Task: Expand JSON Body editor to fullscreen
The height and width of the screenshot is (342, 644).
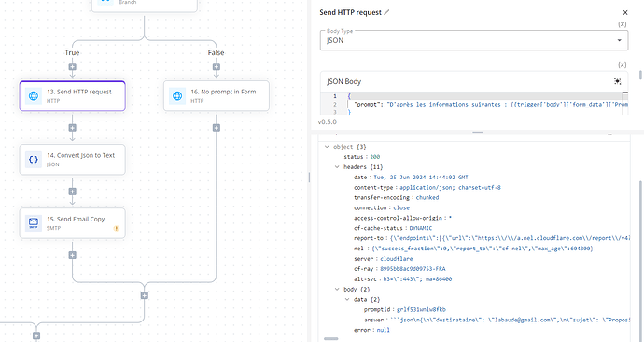Action: coord(617,81)
